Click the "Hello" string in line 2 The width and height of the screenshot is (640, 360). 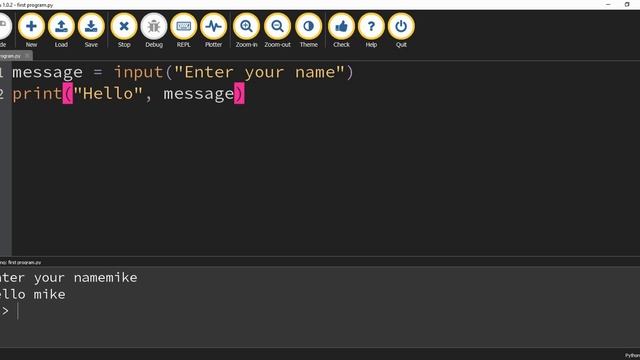[108, 93]
